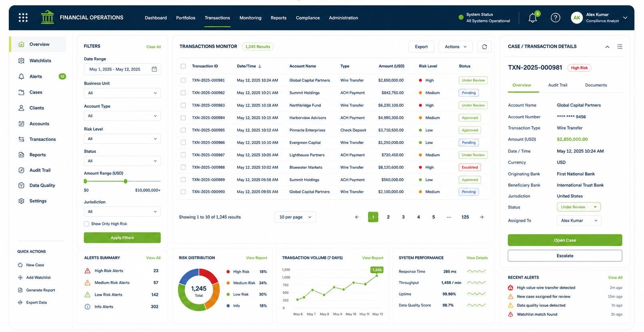
Task: Switch to the Audit Trail tab
Action: pos(558,85)
